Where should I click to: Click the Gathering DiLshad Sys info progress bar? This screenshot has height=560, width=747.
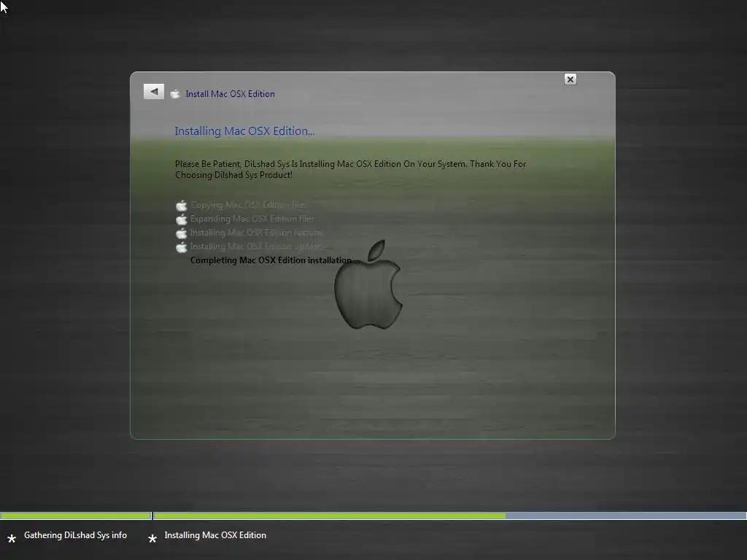(x=76, y=516)
